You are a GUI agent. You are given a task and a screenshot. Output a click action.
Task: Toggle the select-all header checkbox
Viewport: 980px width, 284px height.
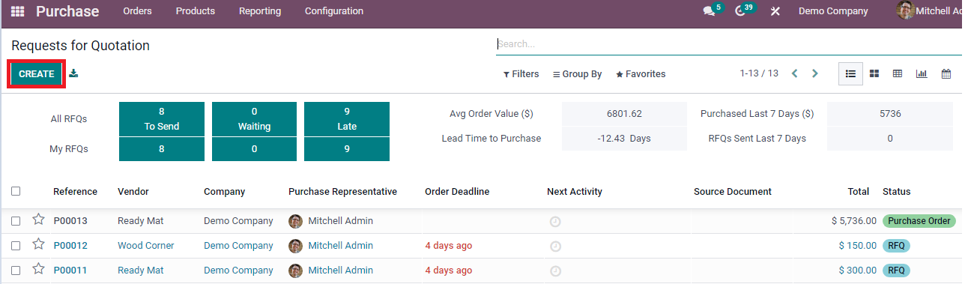click(16, 191)
